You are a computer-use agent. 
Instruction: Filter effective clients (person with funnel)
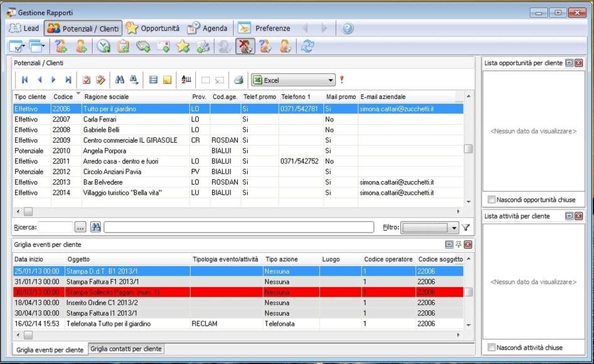pyautogui.click(x=285, y=46)
